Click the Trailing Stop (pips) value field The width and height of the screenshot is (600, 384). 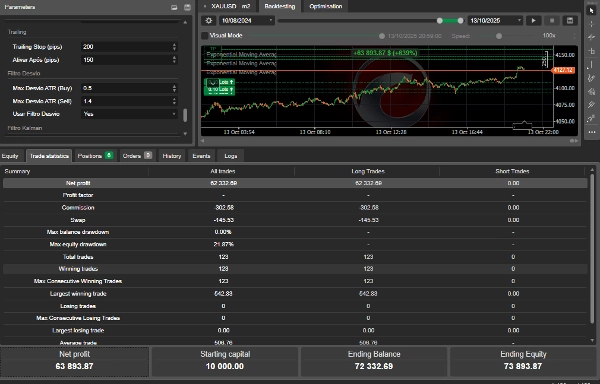point(126,47)
